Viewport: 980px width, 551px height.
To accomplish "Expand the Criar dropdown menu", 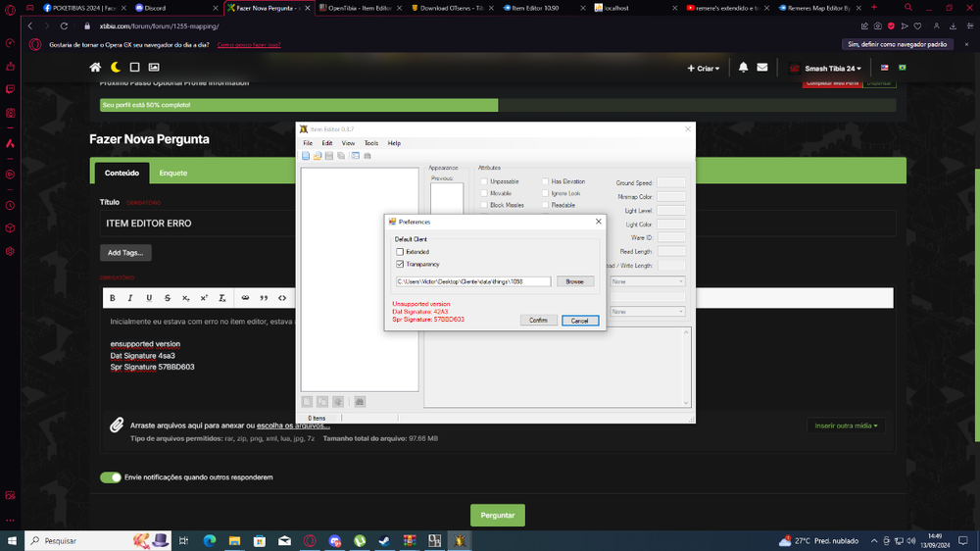I will click(704, 69).
